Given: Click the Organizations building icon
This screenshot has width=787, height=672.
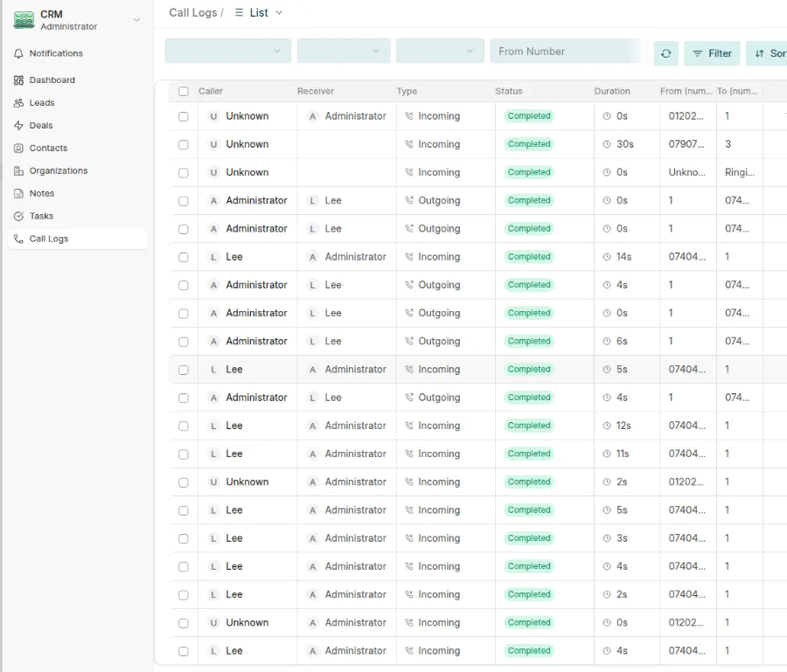Looking at the screenshot, I should (18, 171).
